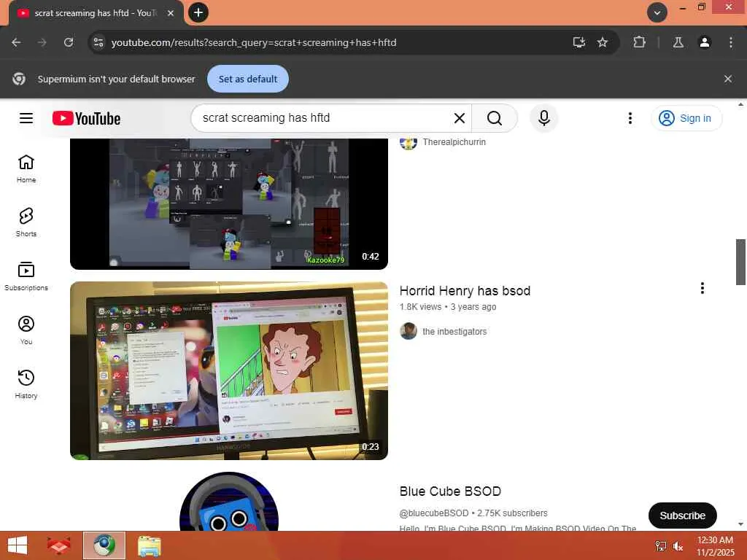This screenshot has width=747, height=560.
Task: Open network status tray icon
Action: point(661,545)
